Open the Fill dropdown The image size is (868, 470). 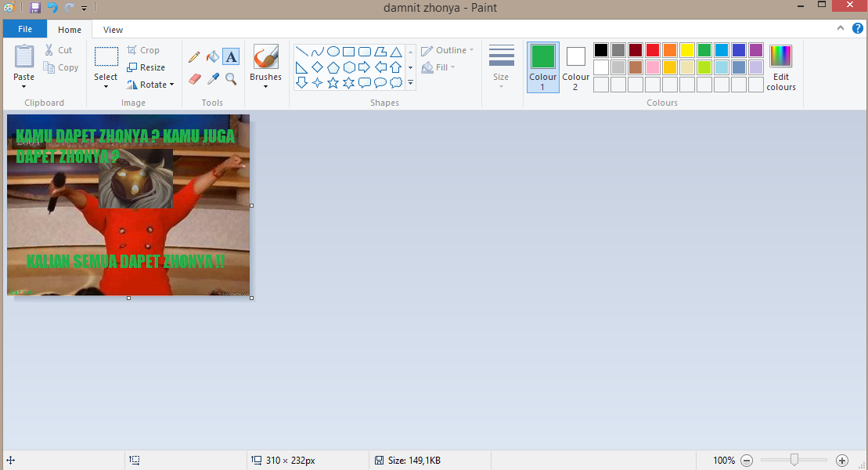438,67
